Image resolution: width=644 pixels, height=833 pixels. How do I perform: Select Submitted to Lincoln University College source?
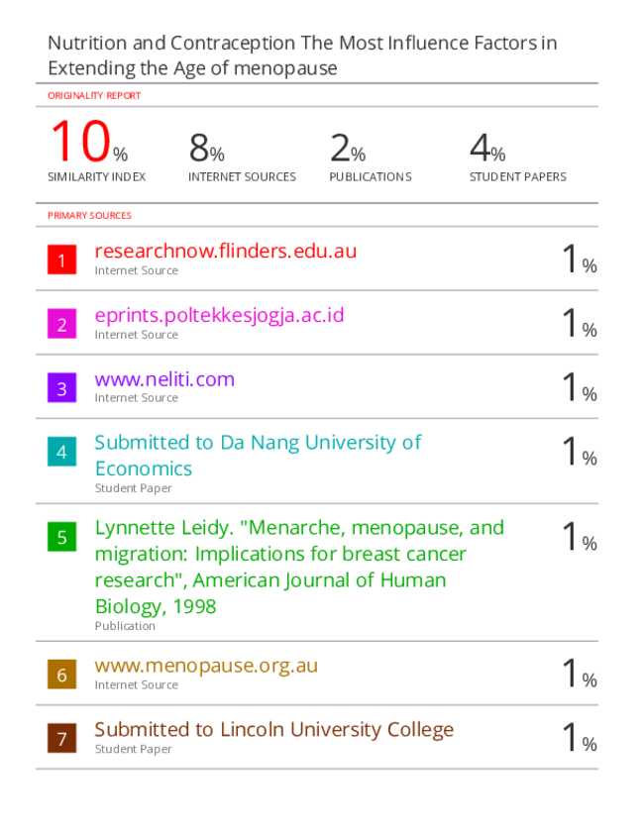274,729
